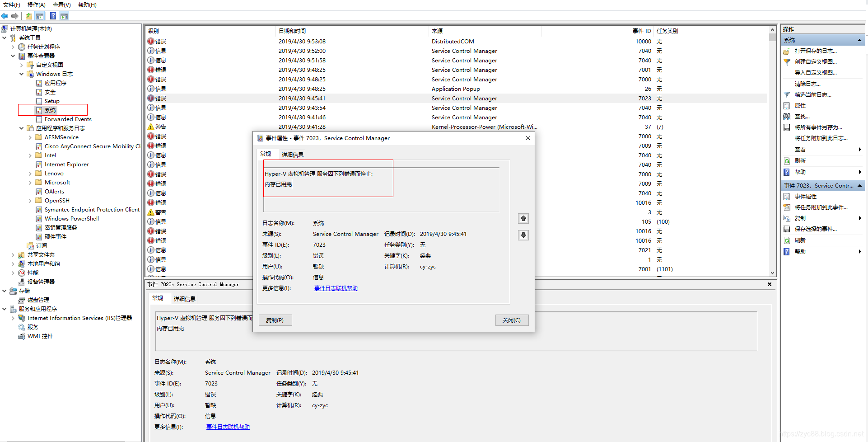This screenshot has width=868, height=442.
Task: Collapse the 事件查看器 node
Action: tap(13, 56)
